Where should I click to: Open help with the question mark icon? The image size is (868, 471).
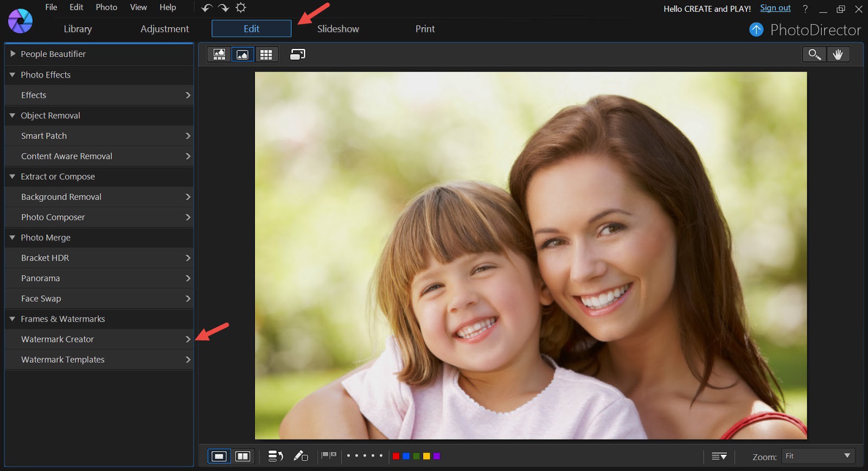tap(805, 9)
